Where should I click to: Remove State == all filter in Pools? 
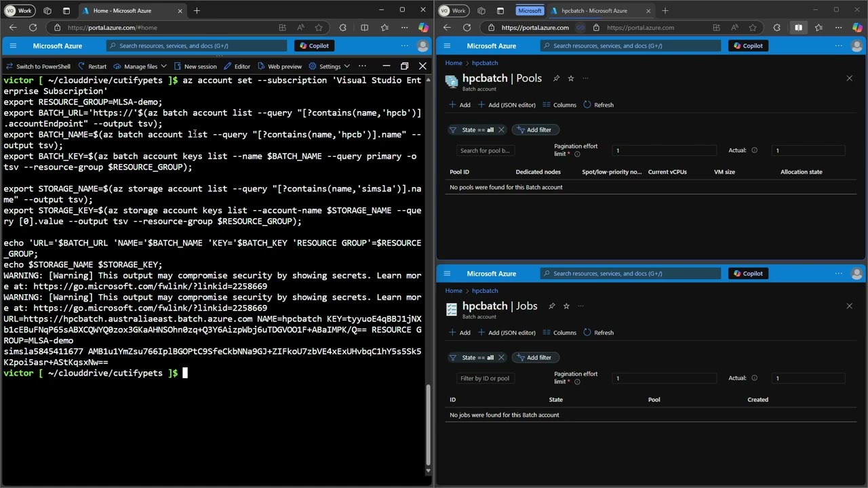point(501,129)
